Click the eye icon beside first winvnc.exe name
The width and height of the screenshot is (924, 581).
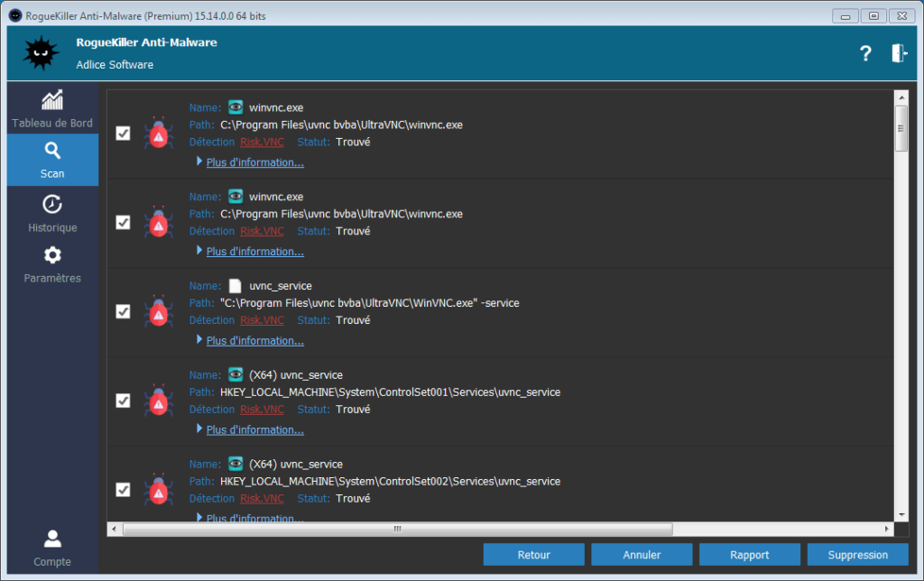coord(236,107)
